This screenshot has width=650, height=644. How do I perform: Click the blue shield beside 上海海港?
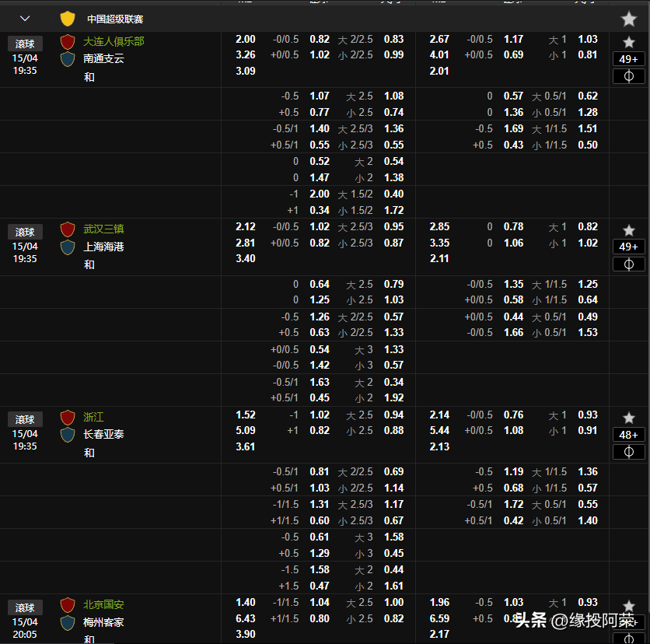pyautogui.click(x=68, y=247)
